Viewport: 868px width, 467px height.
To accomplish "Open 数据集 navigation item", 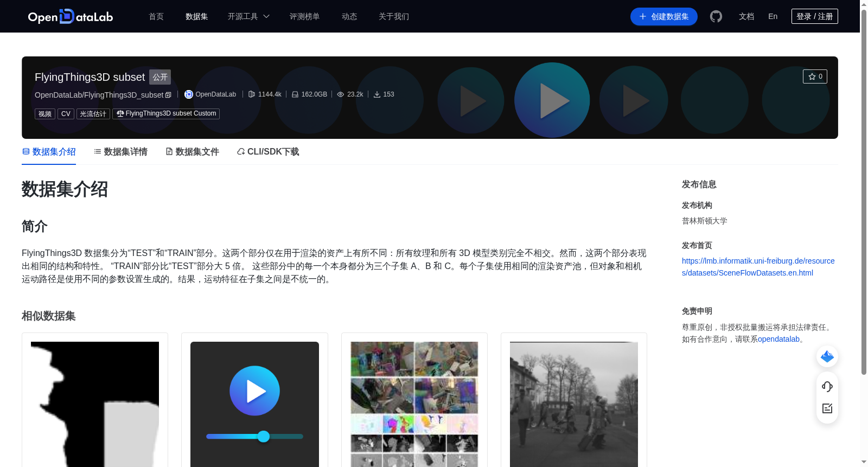I will tap(197, 16).
